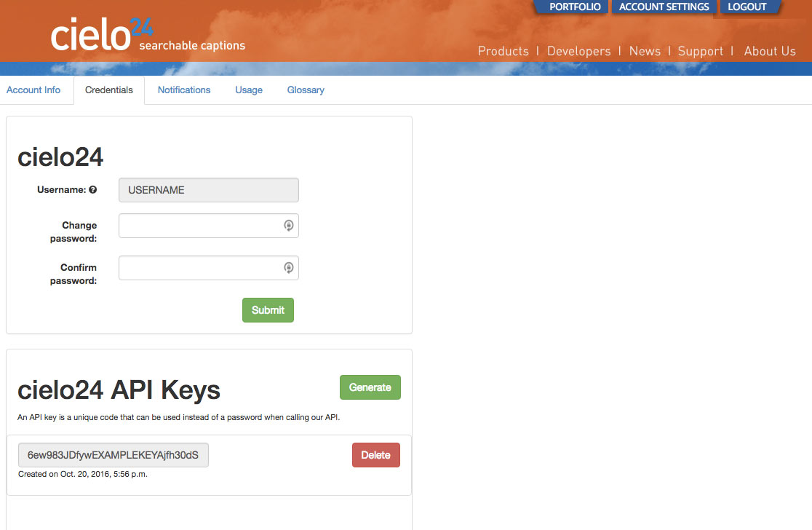Screen dimensions: 812x530
Task: Open the Developers menu
Action: coord(579,51)
